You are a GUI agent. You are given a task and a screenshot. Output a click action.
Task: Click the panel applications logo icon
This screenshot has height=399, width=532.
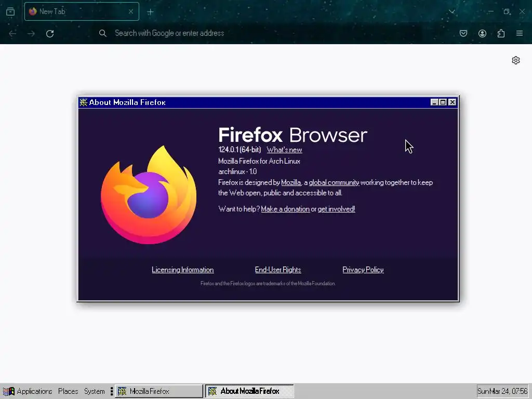(9, 391)
